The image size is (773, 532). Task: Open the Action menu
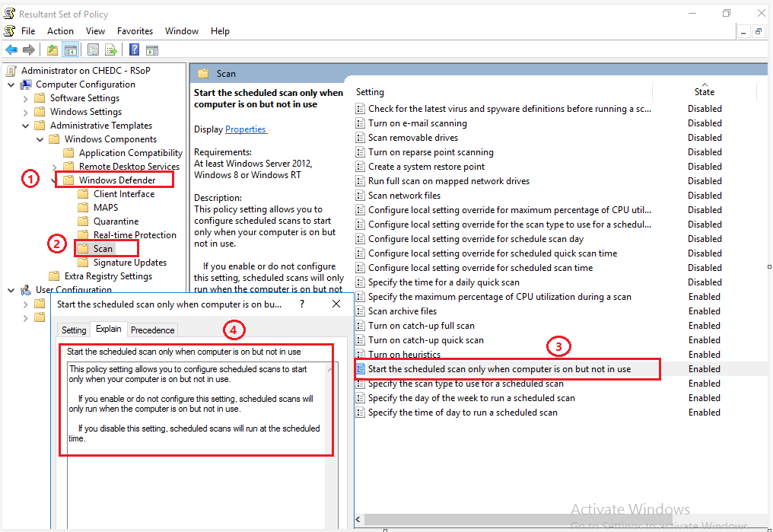coord(60,31)
